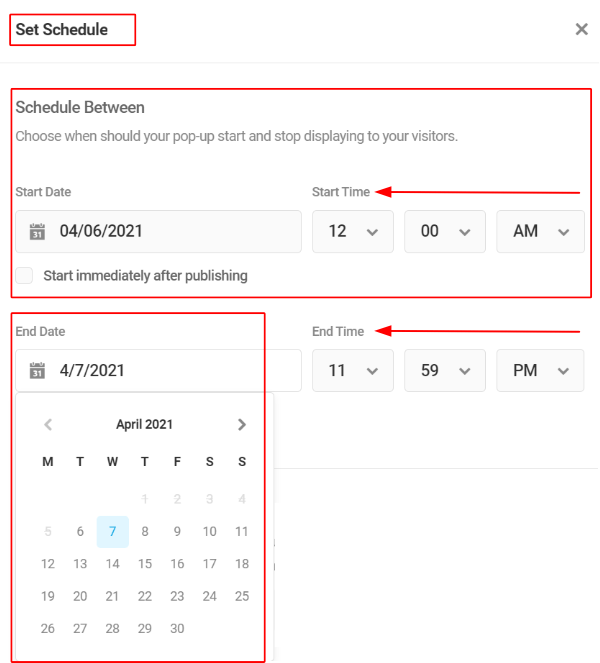Image resolution: width=600 pixels, height=663 pixels.
Task: Open the end hour dropdown showing 11
Action: [x=353, y=370]
